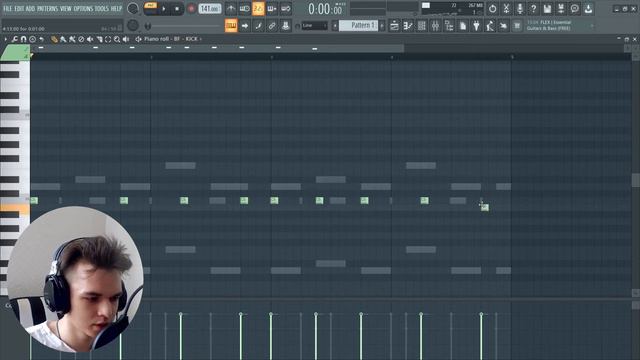Open the ADD menu
Screen dimensions: 640x360
click(x=31, y=8)
